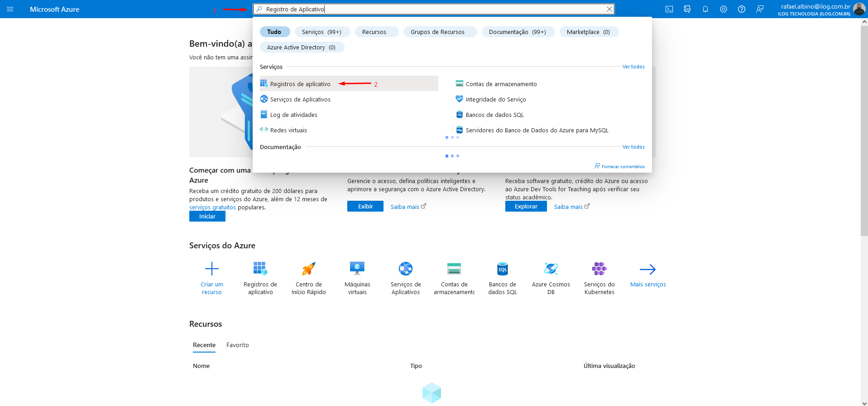Click the Mais serviços arrow
868x406 pixels.
(x=648, y=269)
